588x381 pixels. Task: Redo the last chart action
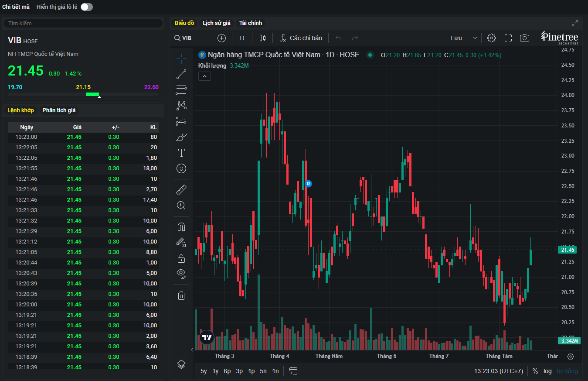(355, 38)
